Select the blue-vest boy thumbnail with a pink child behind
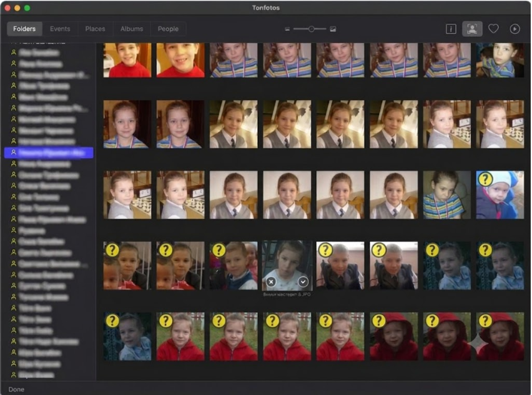Image resolution: width=532 pixels, height=395 pixels. pyautogui.click(x=234, y=266)
